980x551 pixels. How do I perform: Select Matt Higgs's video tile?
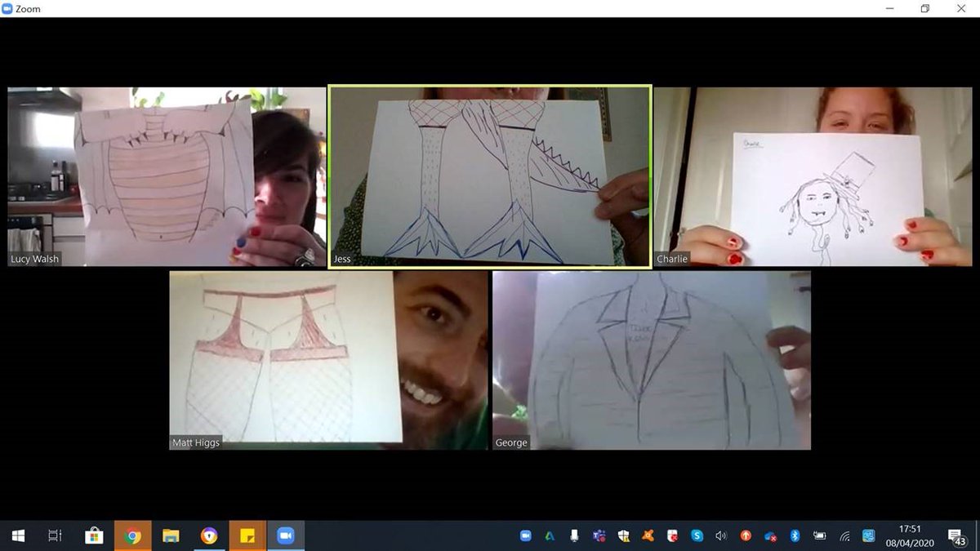(328, 361)
